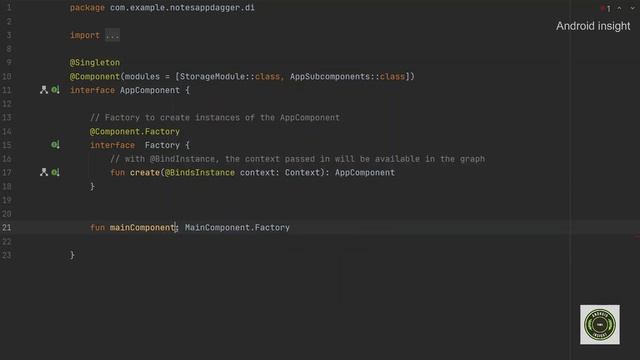This screenshot has height=360, width=640.
Task: Click AppSubcomponents in the modules list
Action: point(330,76)
